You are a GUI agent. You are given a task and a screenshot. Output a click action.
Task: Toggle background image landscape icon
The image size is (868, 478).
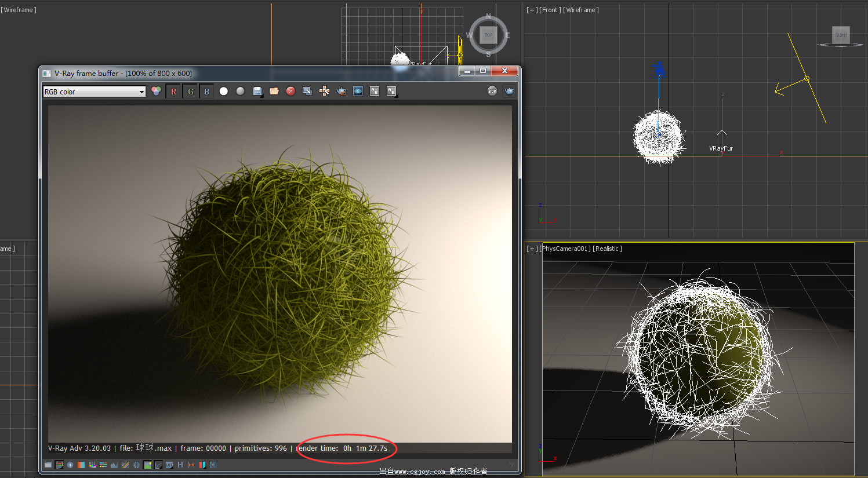(147, 465)
